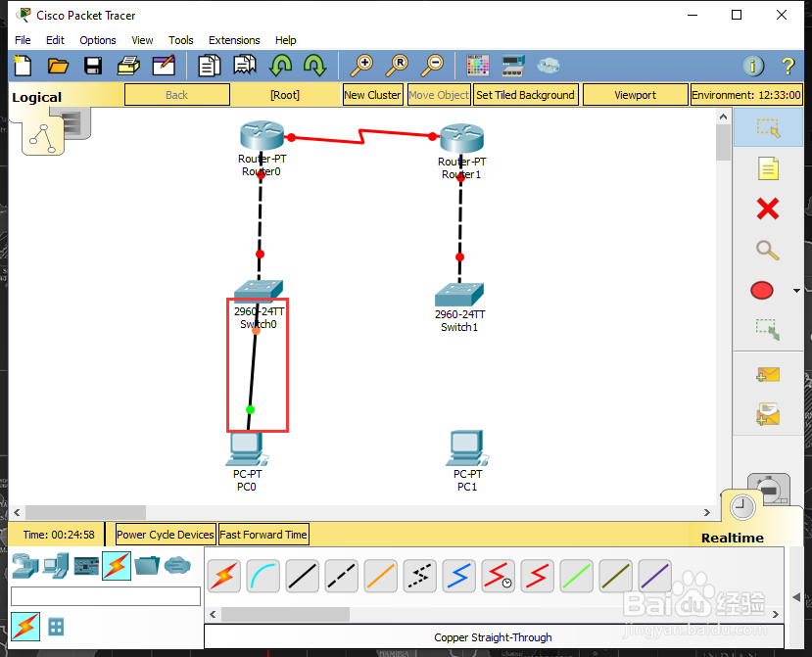Save the network with the floppy icon
812x657 pixels.
[x=93, y=66]
